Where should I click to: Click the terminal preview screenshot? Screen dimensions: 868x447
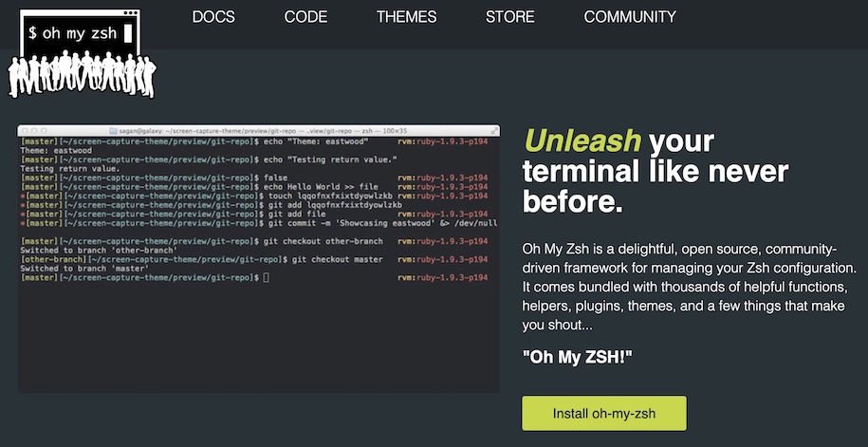[x=259, y=259]
